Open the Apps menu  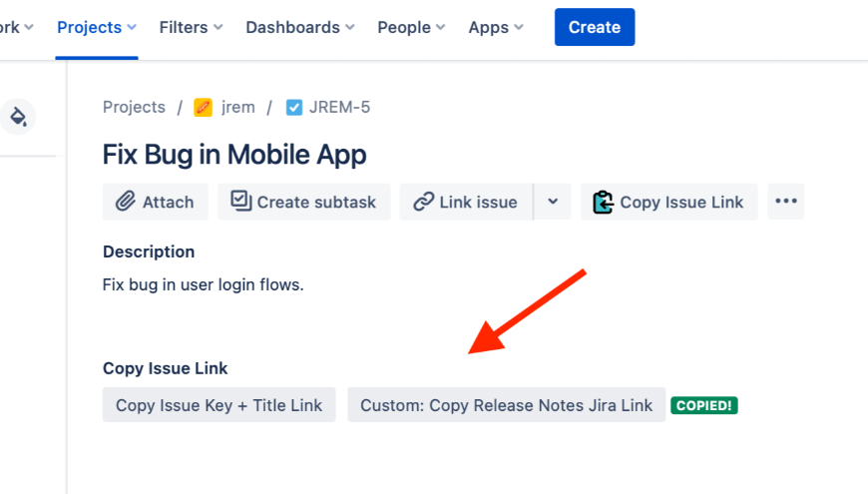(496, 27)
